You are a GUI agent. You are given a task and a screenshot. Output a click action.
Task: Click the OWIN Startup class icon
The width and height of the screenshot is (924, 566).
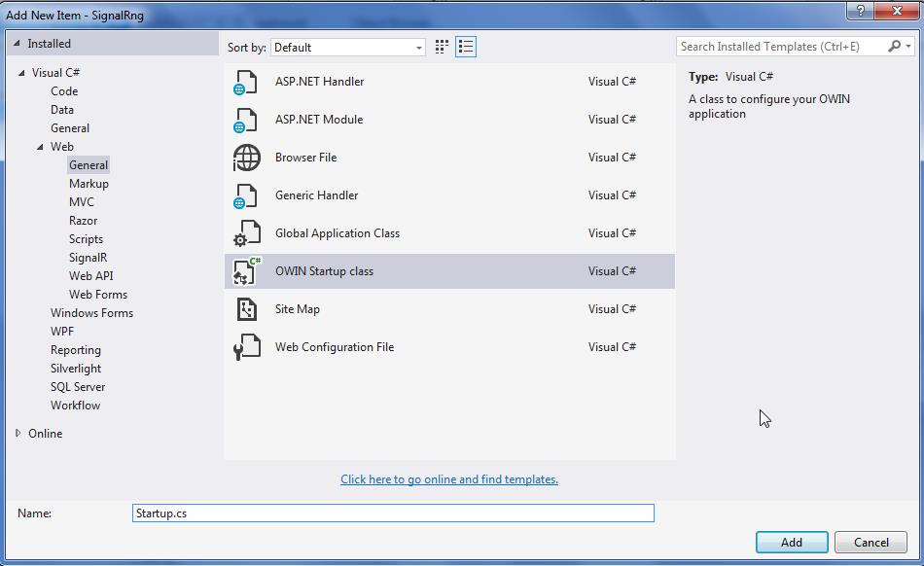tap(247, 271)
